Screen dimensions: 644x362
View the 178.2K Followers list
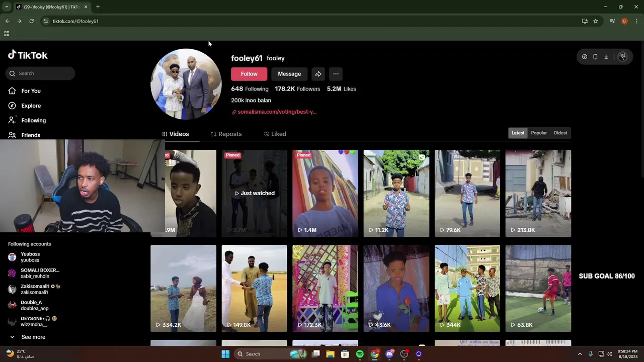297,89
